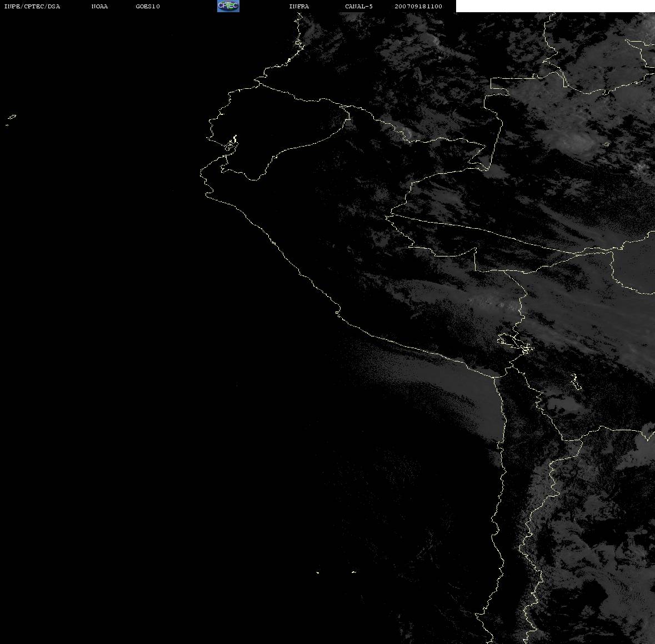
Task: Click the CANAL-5 channel label
Action: click(x=359, y=6)
